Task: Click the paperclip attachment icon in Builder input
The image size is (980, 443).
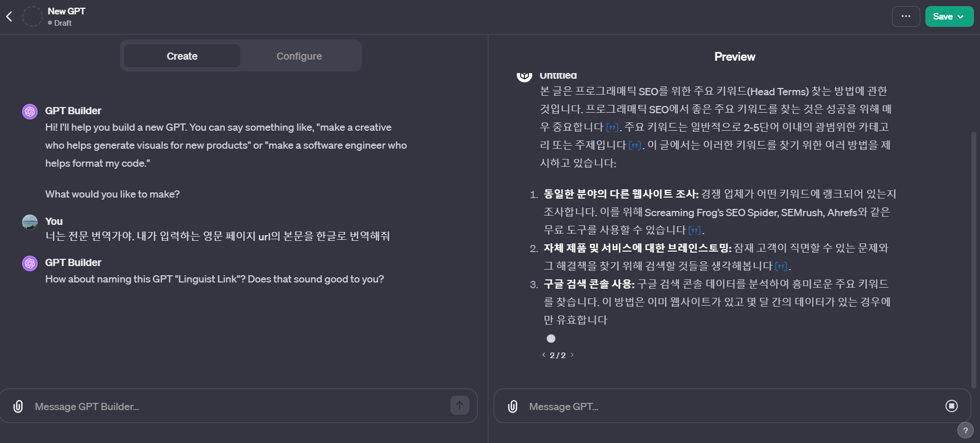Action: coord(19,406)
